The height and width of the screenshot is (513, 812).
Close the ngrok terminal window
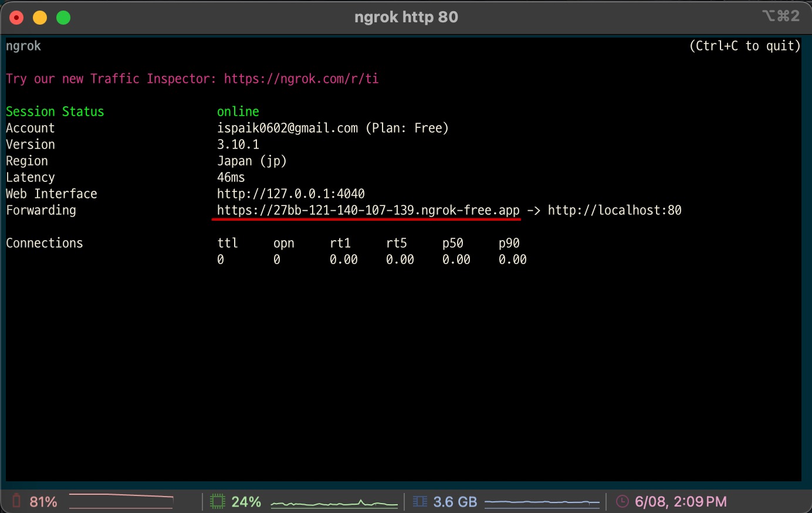[16, 18]
